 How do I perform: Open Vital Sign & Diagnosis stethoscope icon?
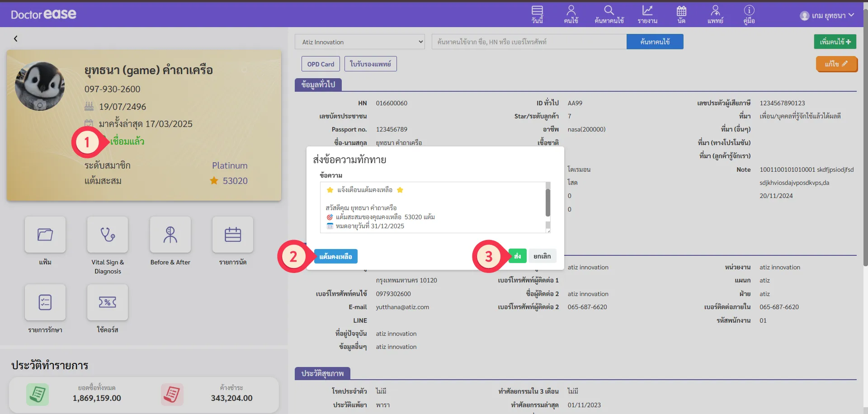(x=108, y=235)
